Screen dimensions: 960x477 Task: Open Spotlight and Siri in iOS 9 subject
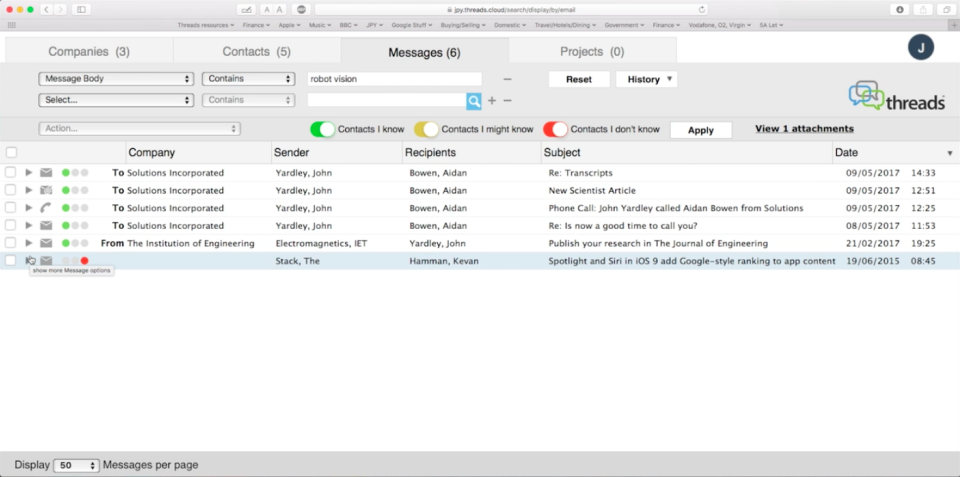point(692,261)
